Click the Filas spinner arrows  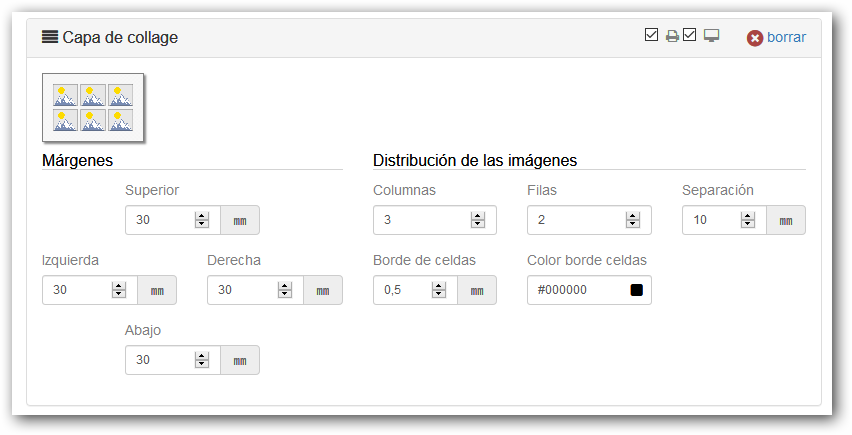pos(632,220)
